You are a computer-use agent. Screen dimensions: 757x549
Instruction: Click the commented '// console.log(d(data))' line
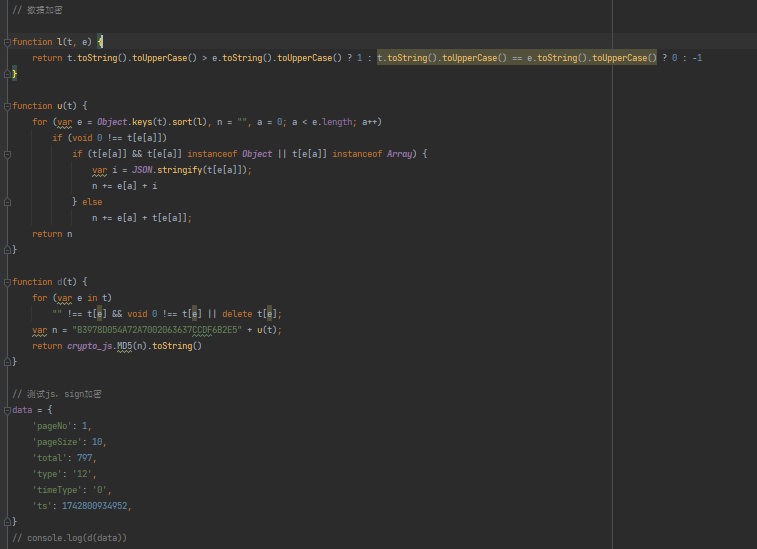70,537
